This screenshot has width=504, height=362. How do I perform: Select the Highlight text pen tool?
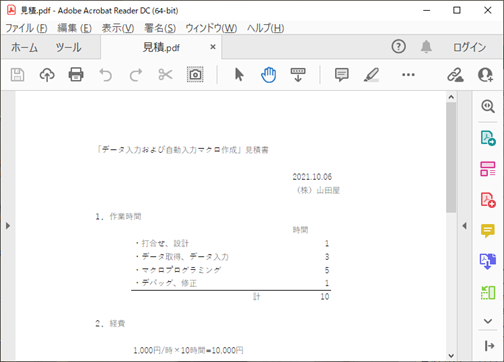pos(371,75)
